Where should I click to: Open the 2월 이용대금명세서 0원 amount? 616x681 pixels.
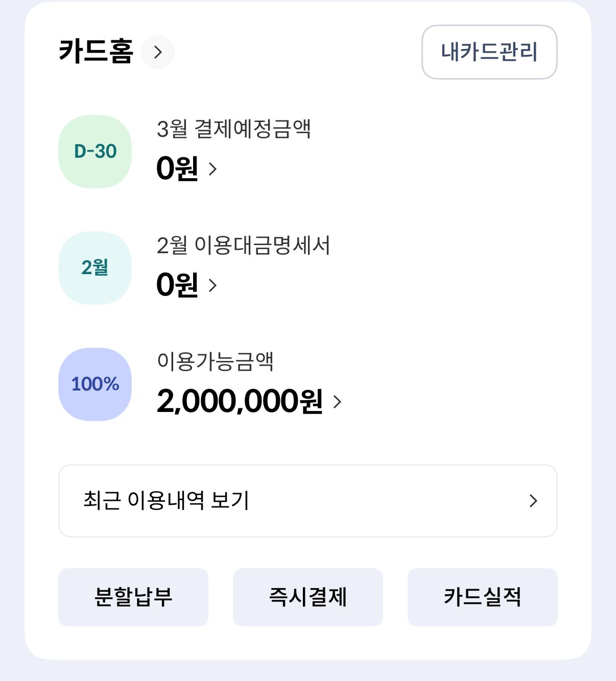[x=177, y=285]
